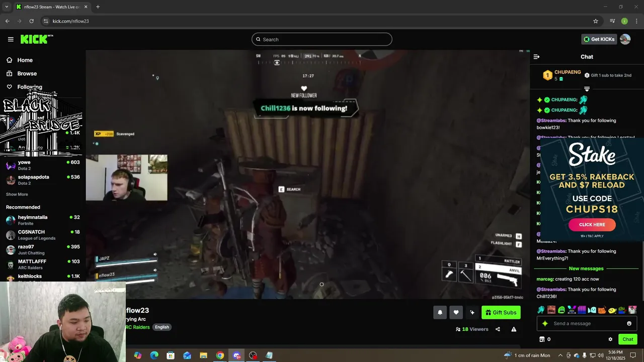
Task: Open solapsapdota channel in sidebar
Action: (42, 180)
